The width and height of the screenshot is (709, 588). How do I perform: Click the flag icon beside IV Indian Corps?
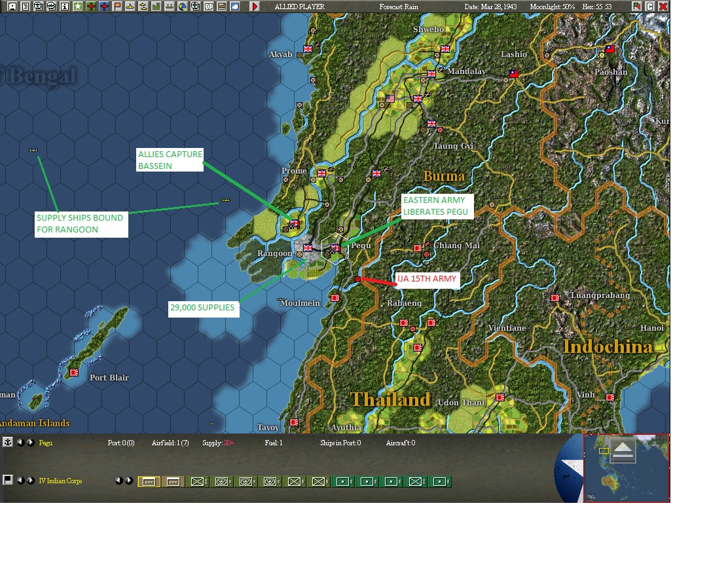(8, 480)
